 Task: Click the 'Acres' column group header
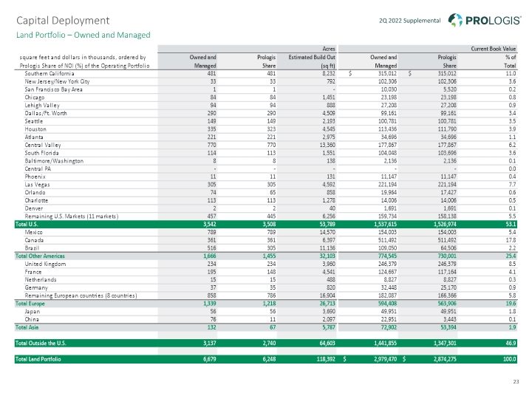click(x=328, y=49)
